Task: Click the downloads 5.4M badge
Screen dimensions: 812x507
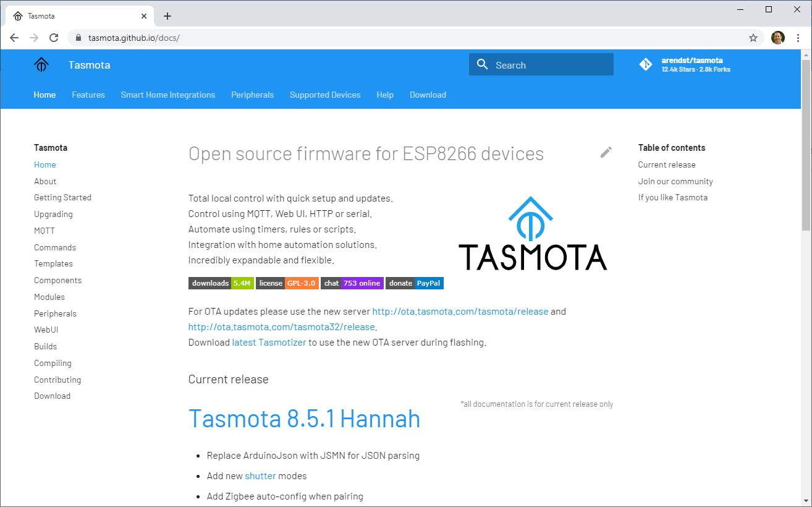Action: pyautogui.click(x=221, y=283)
